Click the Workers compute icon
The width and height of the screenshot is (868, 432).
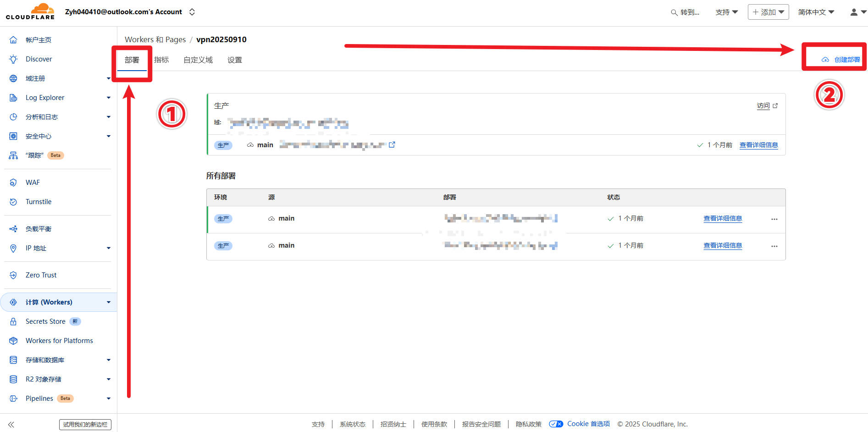pyautogui.click(x=13, y=302)
